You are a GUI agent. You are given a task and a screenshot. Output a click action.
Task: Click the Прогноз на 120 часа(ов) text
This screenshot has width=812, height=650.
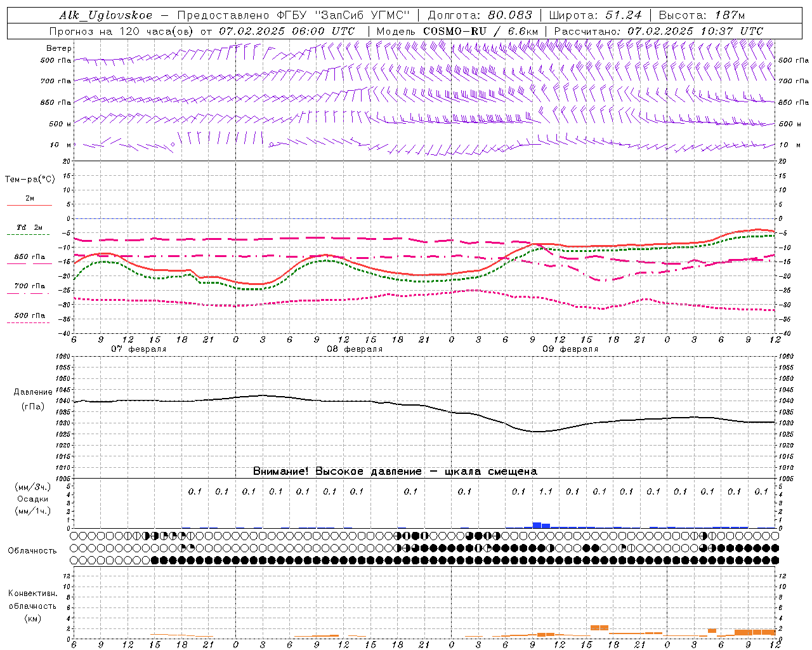pyautogui.click(x=122, y=31)
